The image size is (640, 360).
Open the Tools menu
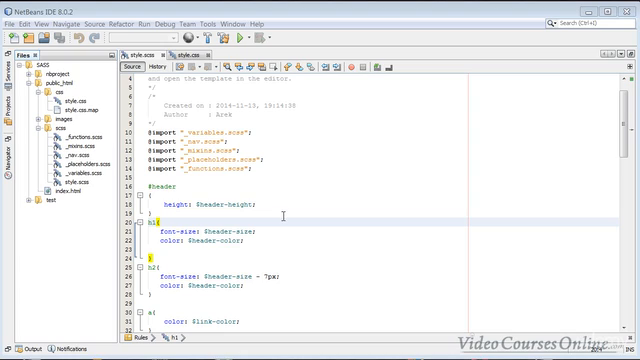[x=208, y=24]
